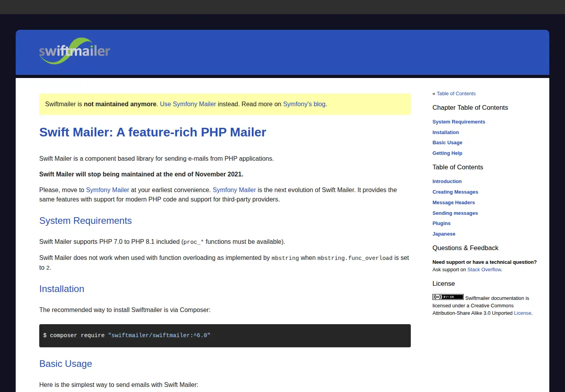Click the mbstring.func_overload code text

pyautogui.click(x=355, y=258)
